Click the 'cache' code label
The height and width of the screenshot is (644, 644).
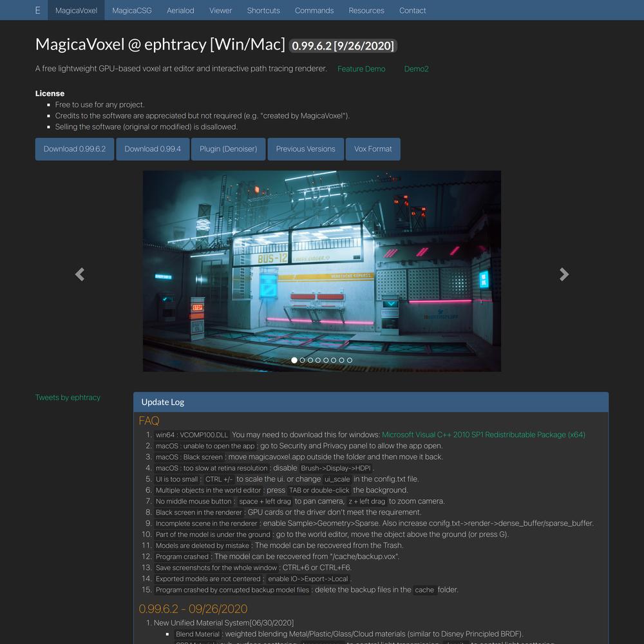coord(424,590)
